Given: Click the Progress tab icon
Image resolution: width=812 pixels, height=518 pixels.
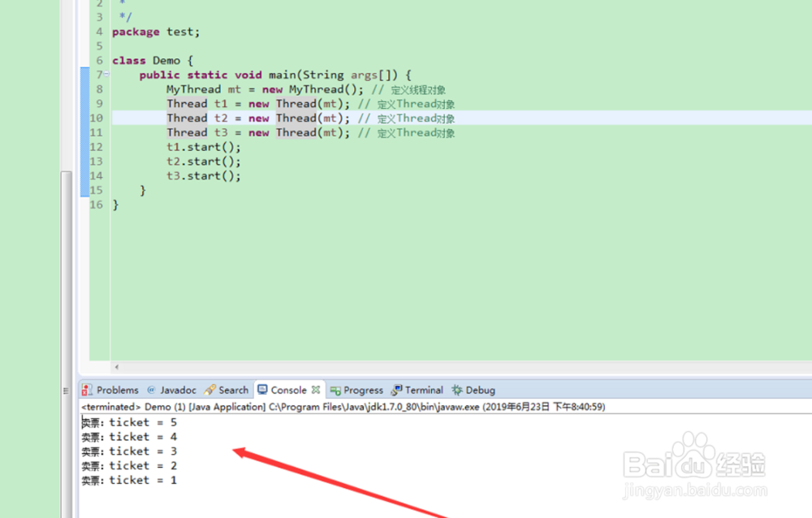Looking at the screenshot, I should tap(335, 391).
